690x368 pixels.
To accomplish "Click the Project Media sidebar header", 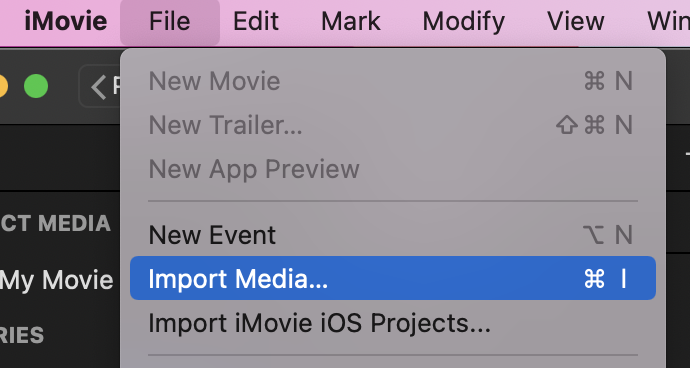I will 55,223.
